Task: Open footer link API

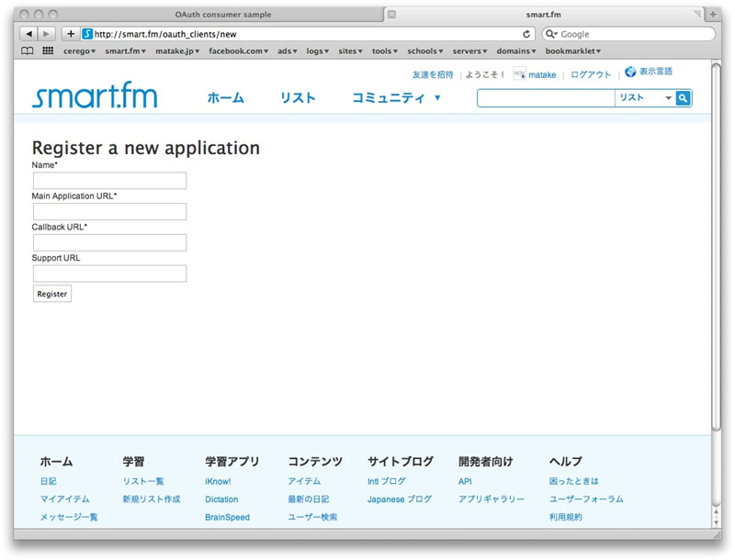Action: coord(465,481)
